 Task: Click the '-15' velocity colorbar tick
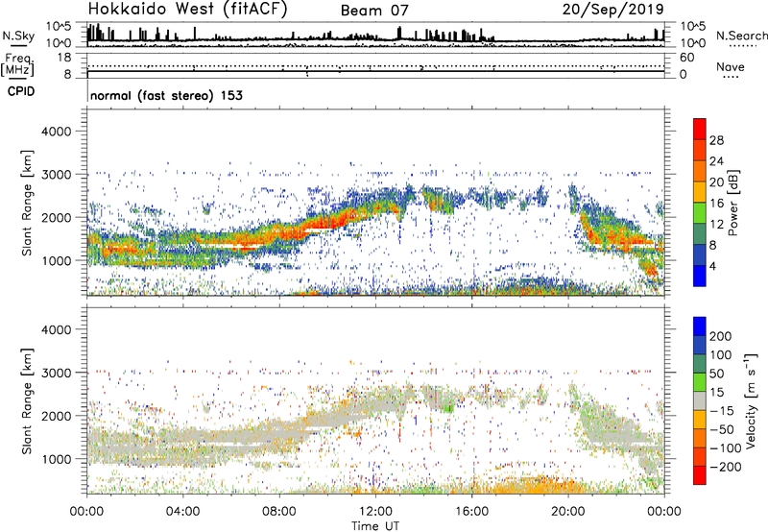pyautogui.click(x=722, y=411)
